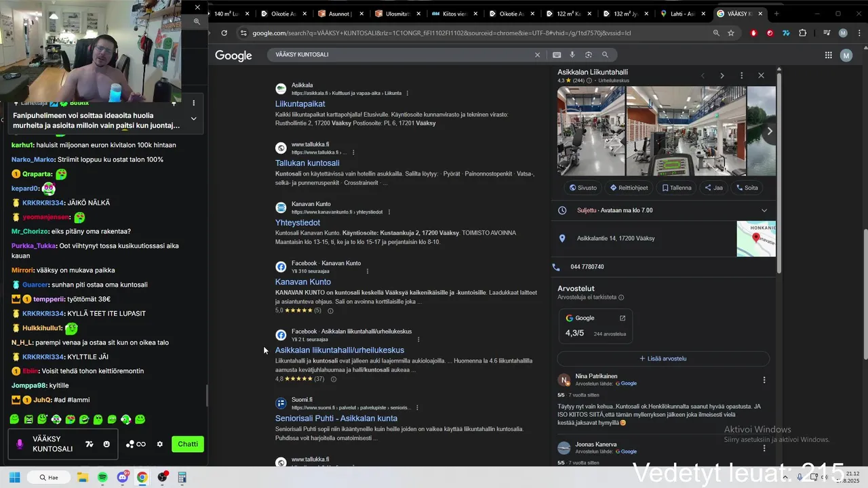The image size is (868, 488).
Task: Switch to the Asunnot tab
Action: click(339, 14)
